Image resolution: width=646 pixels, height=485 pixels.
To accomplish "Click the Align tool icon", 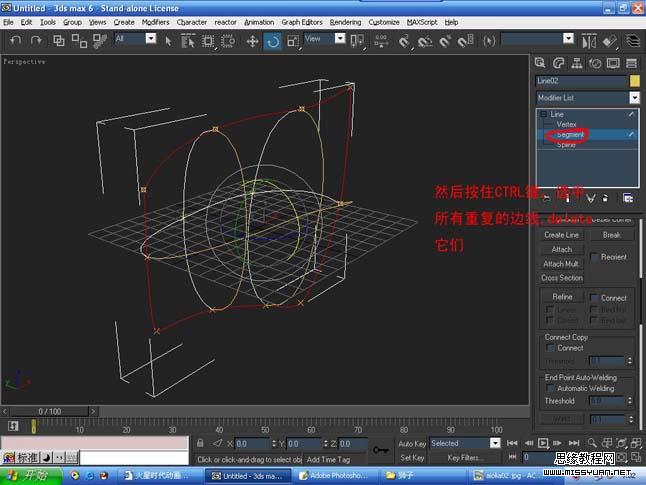I will tap(609, 41).
